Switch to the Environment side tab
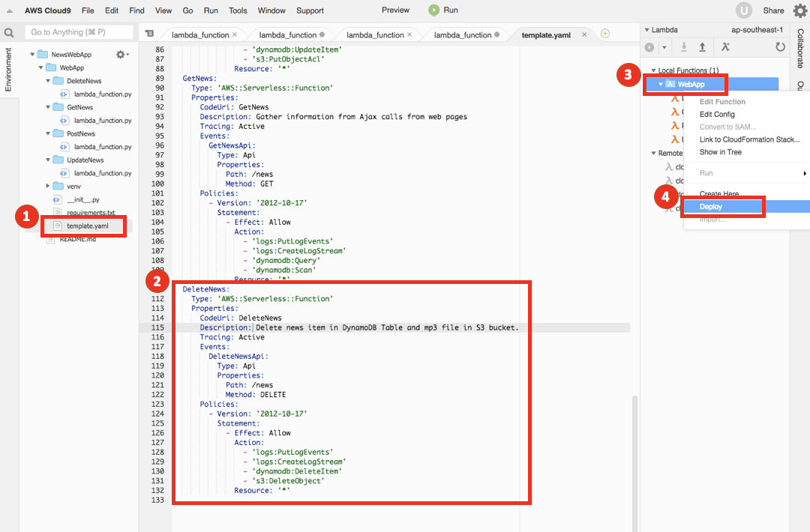 click(x=8, y=70)
